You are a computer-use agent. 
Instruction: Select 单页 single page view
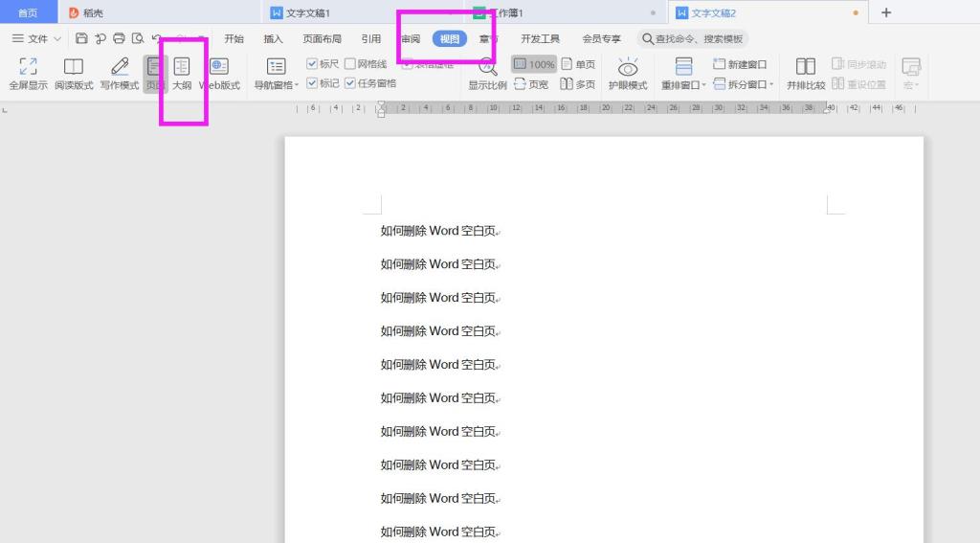pyautogui.click(x=578, y=64)
